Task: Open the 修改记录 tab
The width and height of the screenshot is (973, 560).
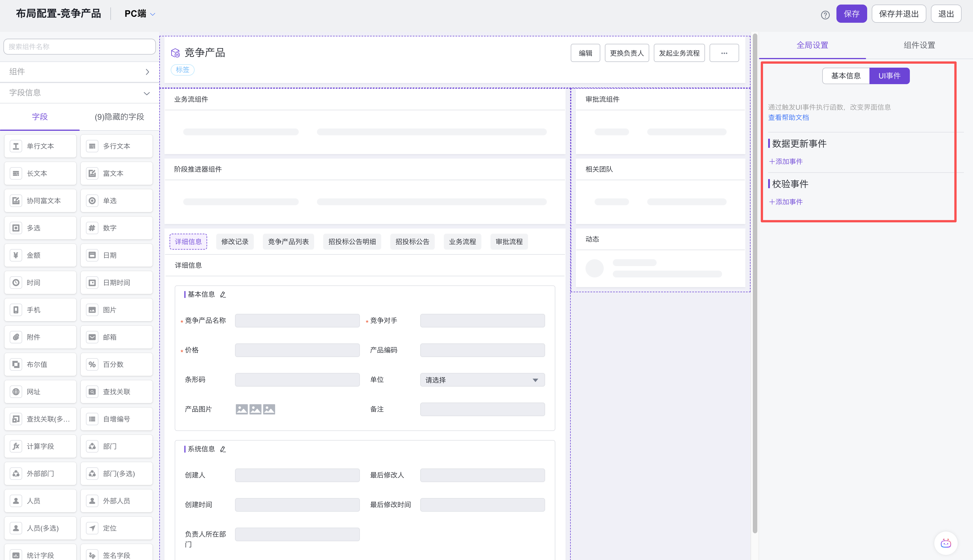Action: click(234, 242)
